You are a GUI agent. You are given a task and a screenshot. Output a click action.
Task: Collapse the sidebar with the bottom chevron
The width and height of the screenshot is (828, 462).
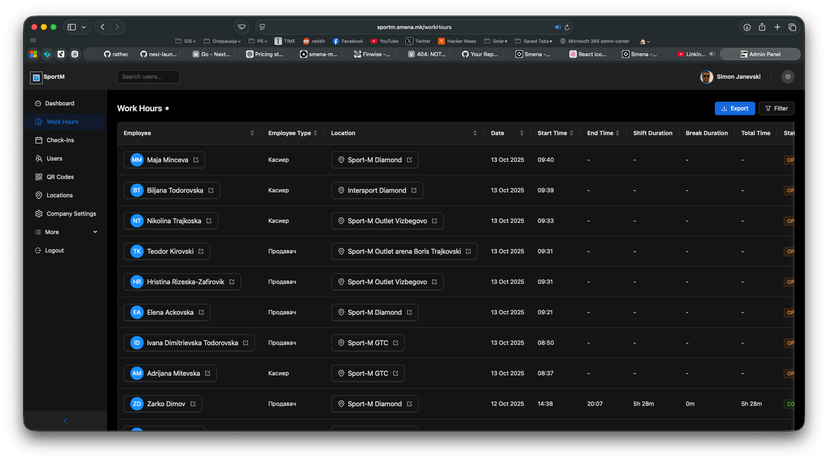point(65,420)
